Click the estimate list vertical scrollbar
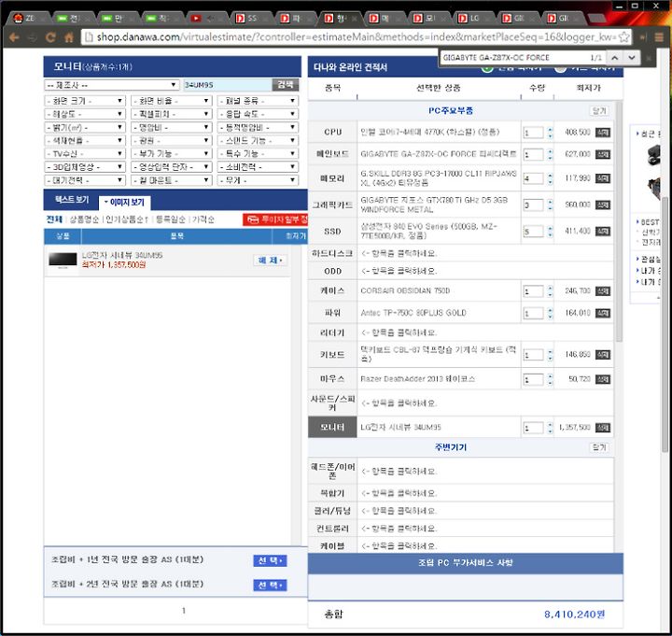This screenshot has width=672, height=636. point(619,223)
